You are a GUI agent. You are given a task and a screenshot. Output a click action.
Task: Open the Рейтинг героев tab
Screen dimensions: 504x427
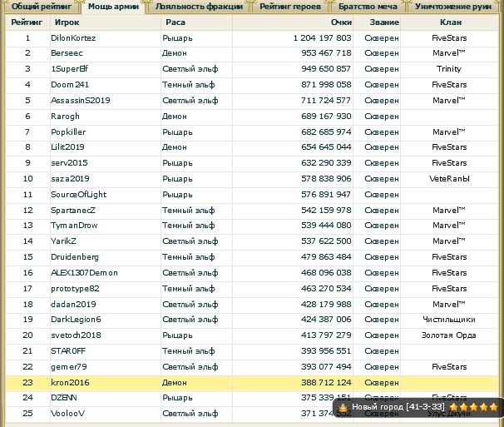(290, 7)
